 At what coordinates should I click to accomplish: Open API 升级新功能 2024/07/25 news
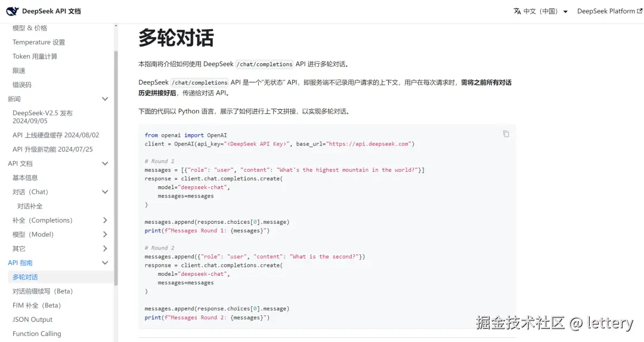[x=52, y=149]
